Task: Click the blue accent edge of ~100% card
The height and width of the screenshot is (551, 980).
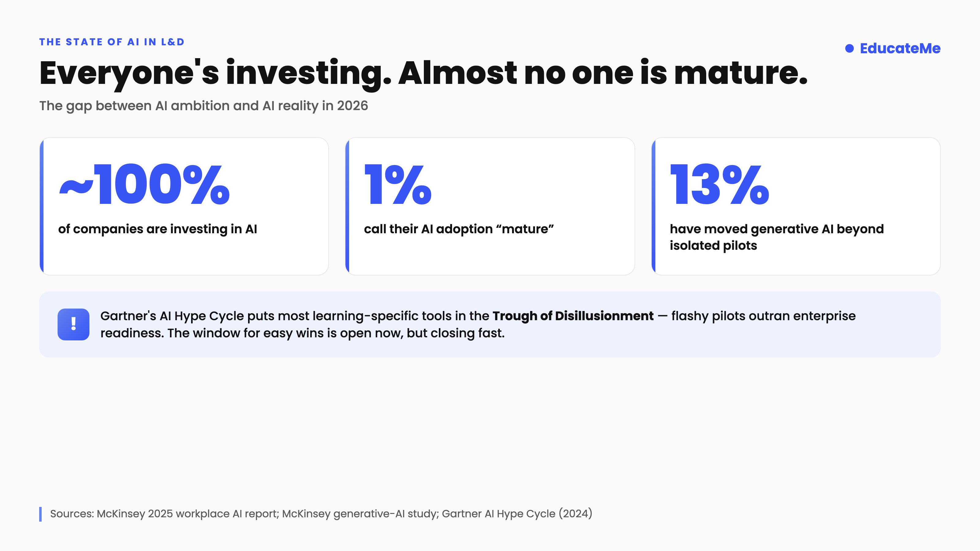Action: (42, 207)
